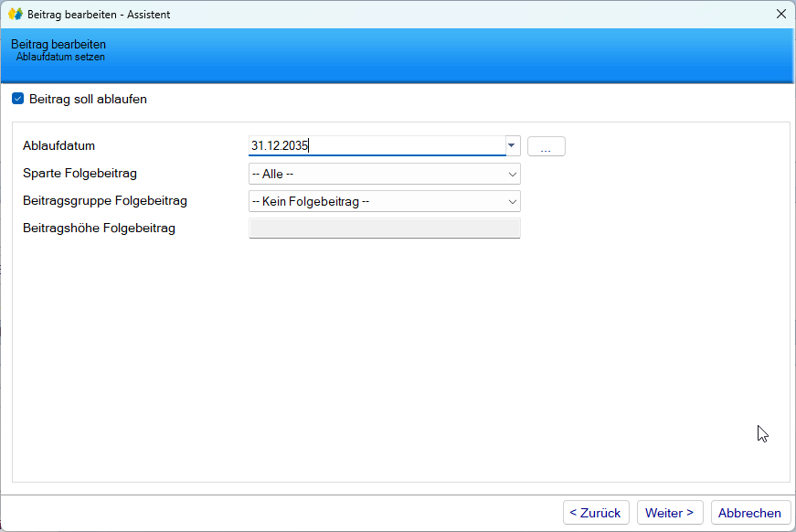Close the Beitrag bearbeiten assistant window

(x=780, y=14)
